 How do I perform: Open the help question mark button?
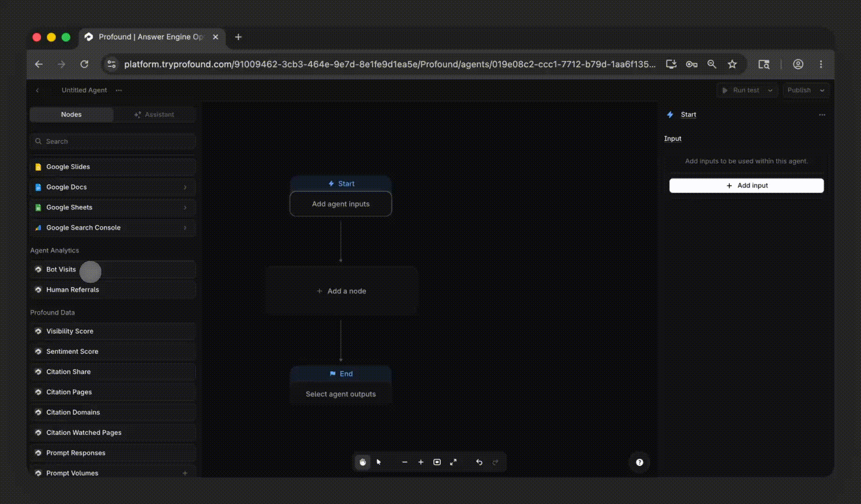point(640,462)
